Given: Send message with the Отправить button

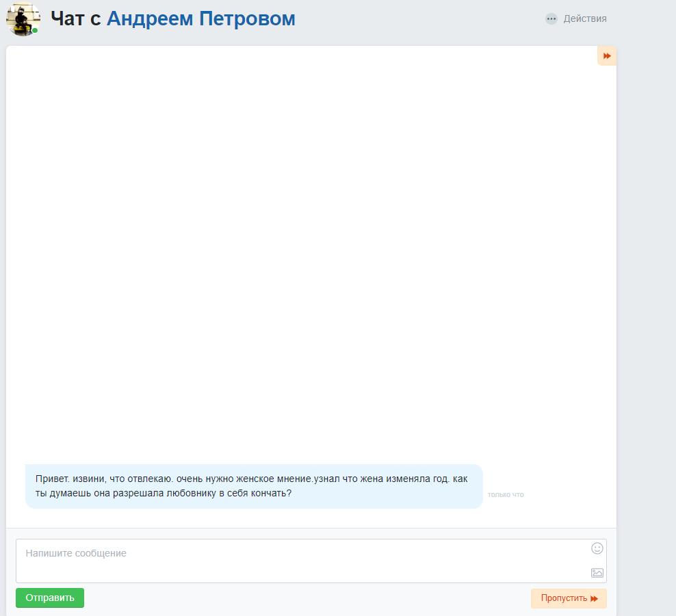Looking at the screenshot, I should pyautogui.click(x=50, y=598).
